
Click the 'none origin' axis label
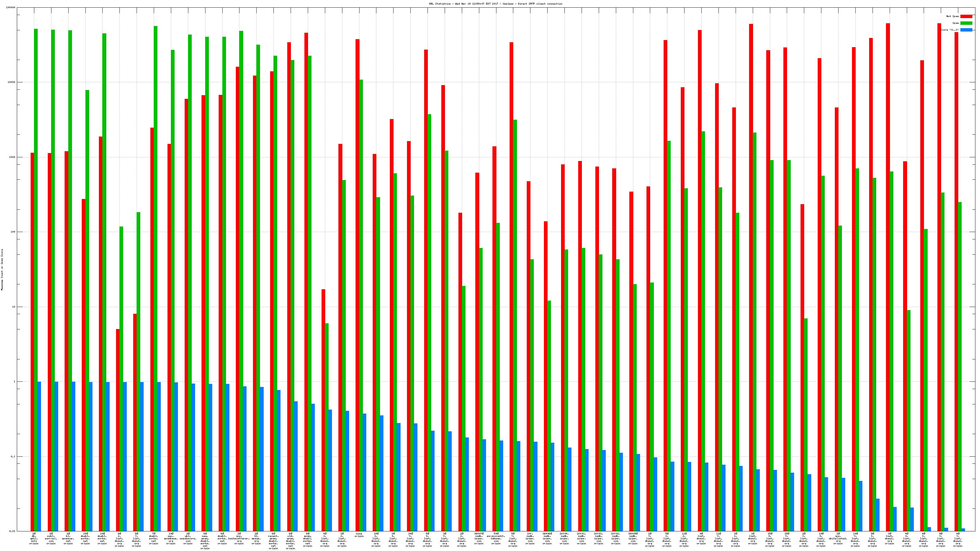(359, 535)
